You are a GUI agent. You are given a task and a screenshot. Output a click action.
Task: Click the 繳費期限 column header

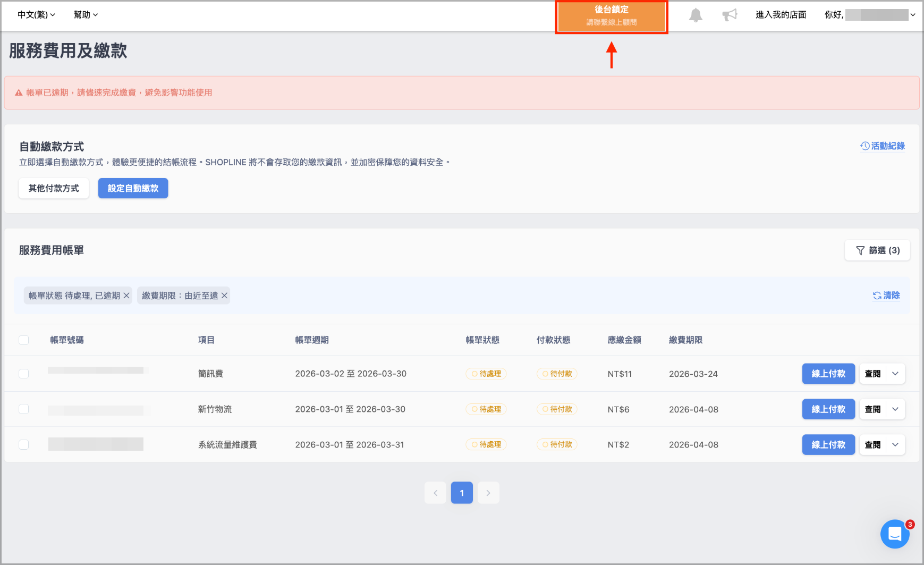685,340
